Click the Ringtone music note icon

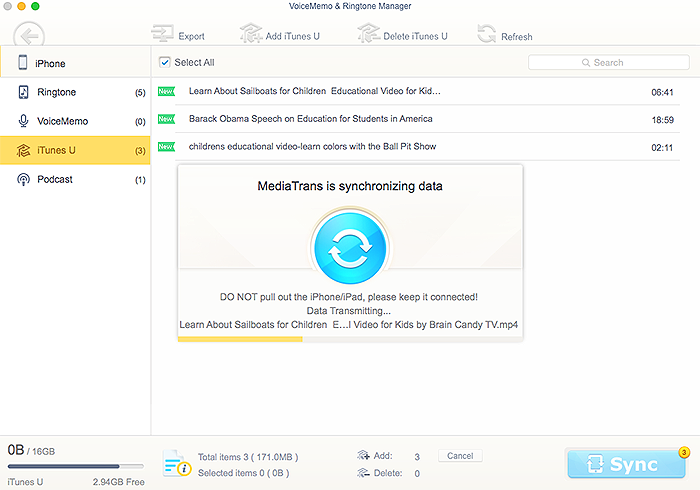click(x=23, y=92)
